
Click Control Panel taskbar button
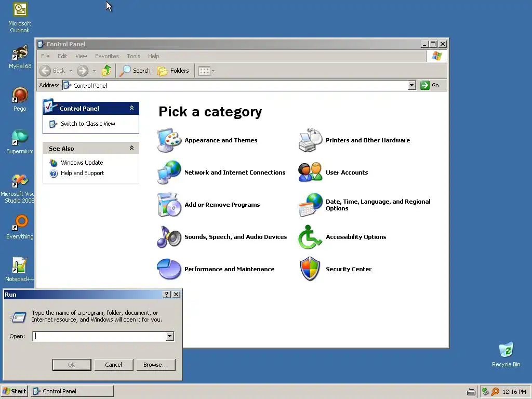click(x=72, y=391)
